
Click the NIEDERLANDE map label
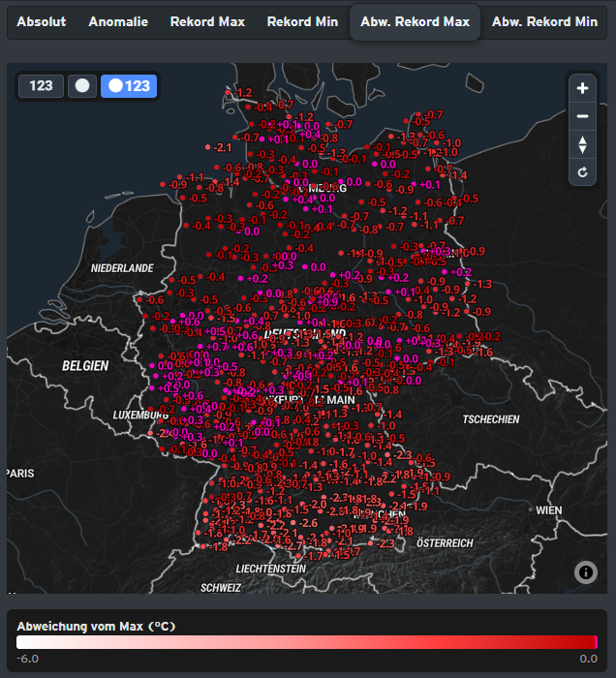click(x=122, y=268)
